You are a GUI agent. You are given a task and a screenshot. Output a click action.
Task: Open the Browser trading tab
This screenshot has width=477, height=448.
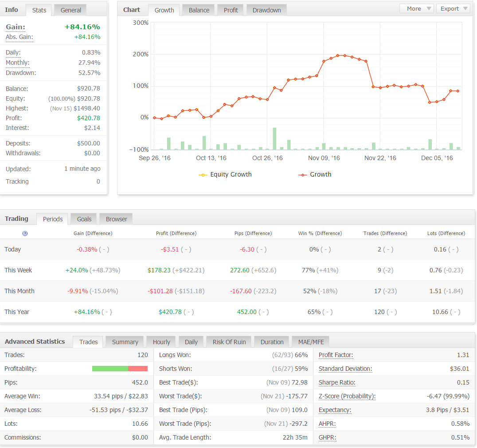click(116, 219)
